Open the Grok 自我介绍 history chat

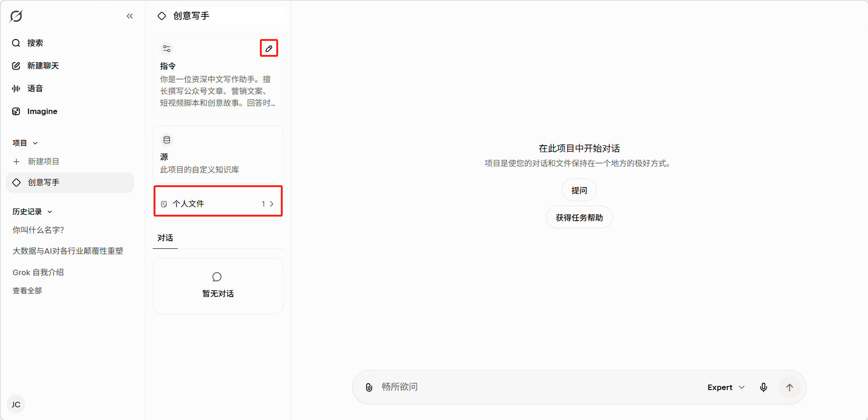coord(38,272)
